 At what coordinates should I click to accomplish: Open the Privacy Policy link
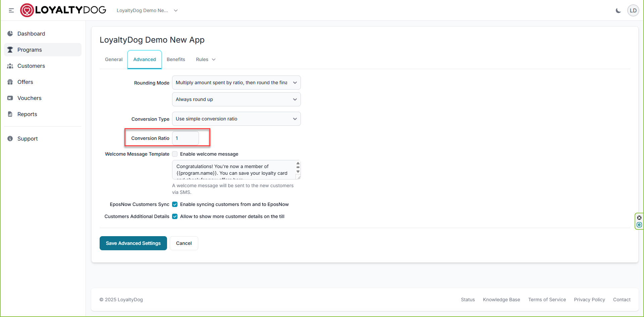589,300
